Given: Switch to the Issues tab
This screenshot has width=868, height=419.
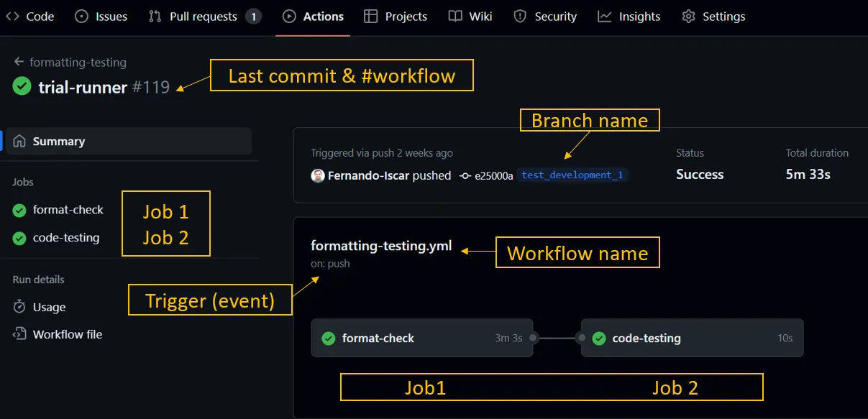Looking at the screenshot, I should tap(101, 17).
